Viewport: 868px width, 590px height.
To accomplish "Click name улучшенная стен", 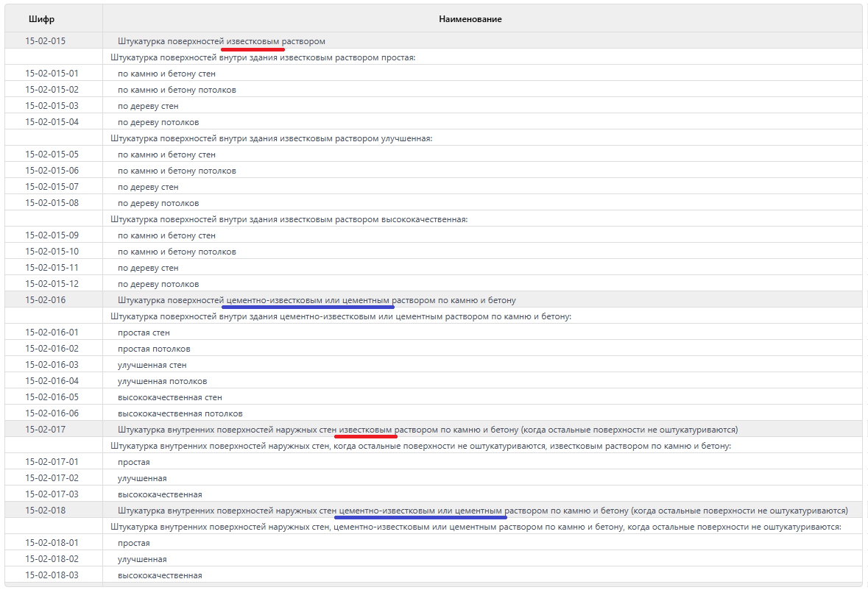I will (x=152, y=365).
